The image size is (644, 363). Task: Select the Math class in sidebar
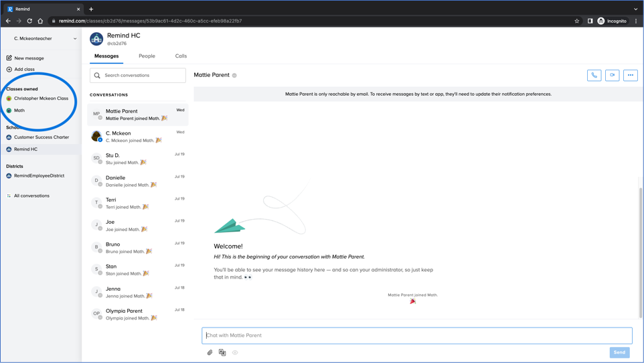pos(19,111)
